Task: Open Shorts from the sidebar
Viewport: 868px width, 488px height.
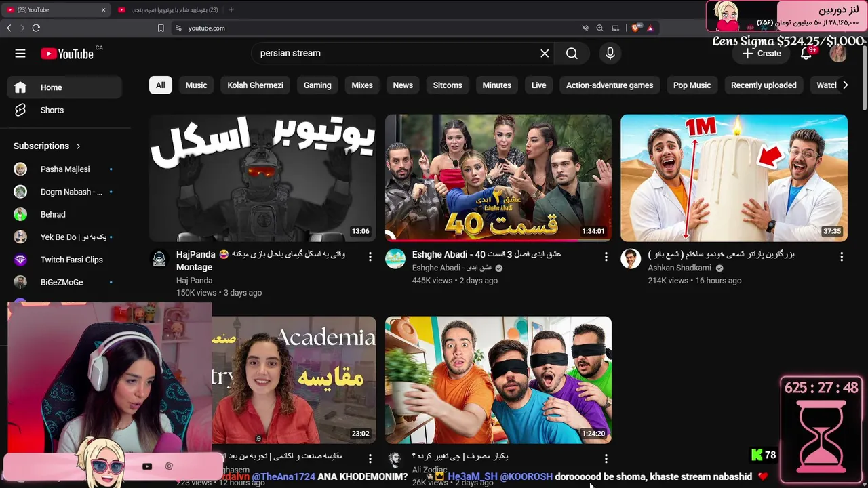Action: pos(64,110)
